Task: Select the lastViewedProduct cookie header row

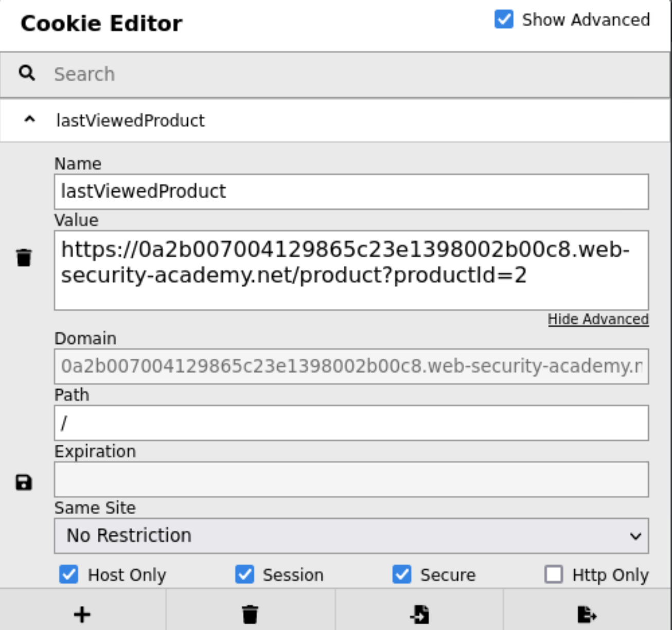Action: click(x=335, y=120)
